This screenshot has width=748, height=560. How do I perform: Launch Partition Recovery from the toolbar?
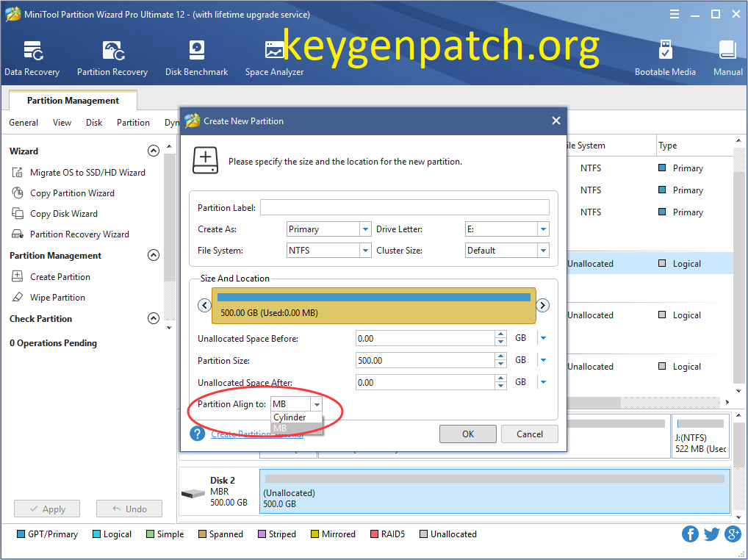pos(112,58)
